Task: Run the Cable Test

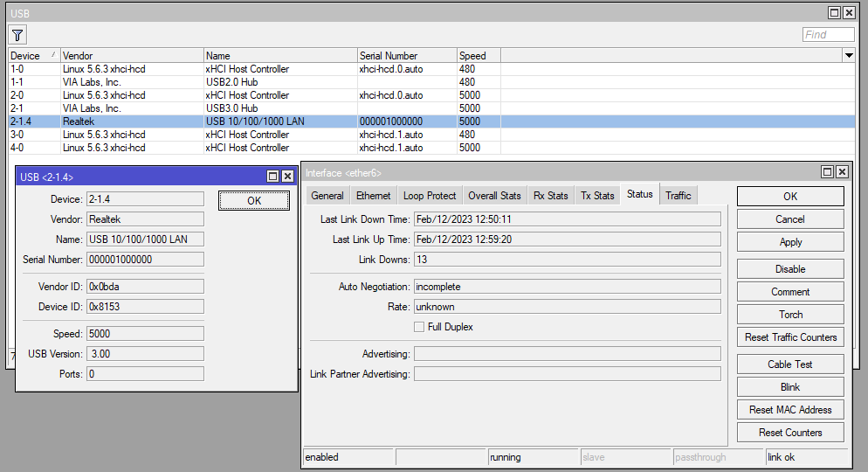Action: (x=790, y=364)
